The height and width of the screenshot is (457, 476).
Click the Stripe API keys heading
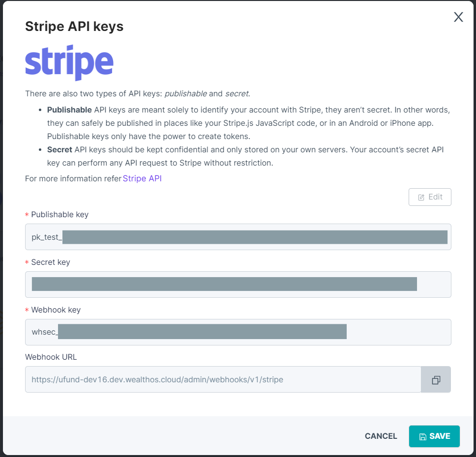[74, 27]
